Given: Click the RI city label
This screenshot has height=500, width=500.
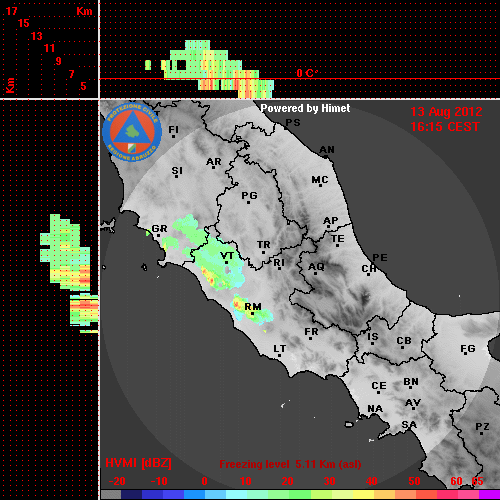Looking at the screenshot, I should tap(279, 263).
